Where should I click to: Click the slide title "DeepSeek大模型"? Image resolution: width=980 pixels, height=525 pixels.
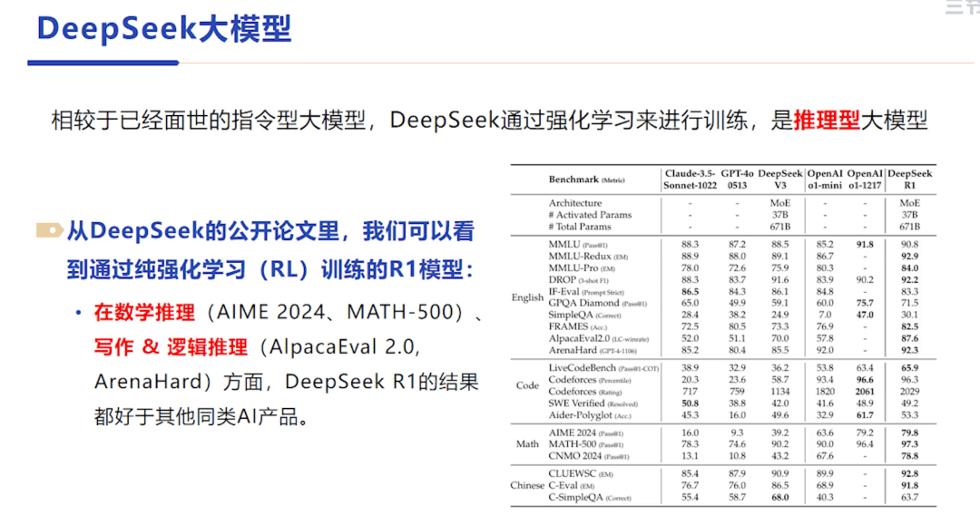163,29
